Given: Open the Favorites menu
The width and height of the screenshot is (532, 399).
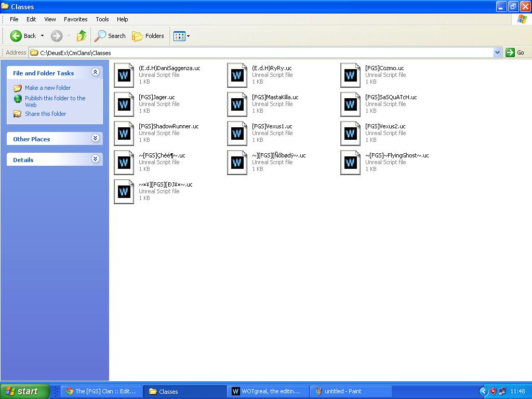Looking at the screenshot, I should [x=75, y=19].
